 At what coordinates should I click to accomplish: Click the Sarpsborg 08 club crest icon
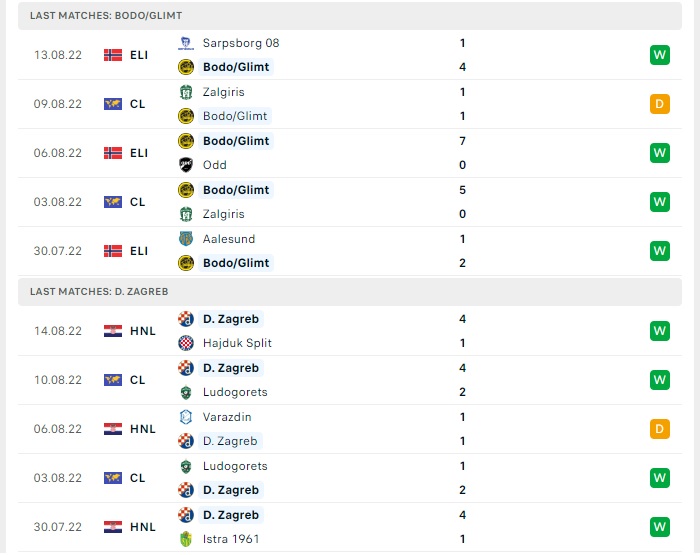(x=186, y=43)
